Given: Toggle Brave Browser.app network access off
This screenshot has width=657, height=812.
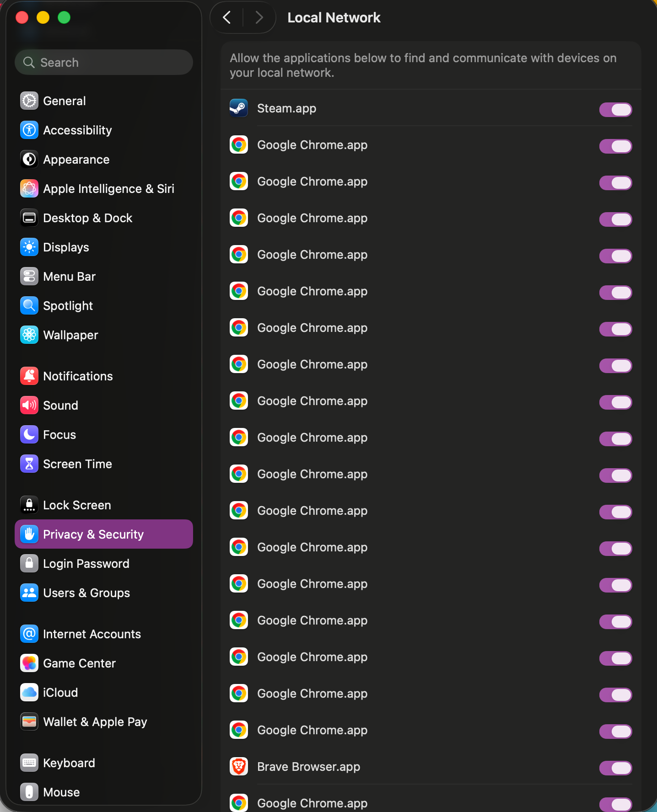Looking at the screenshot, I should click(616, 768).
